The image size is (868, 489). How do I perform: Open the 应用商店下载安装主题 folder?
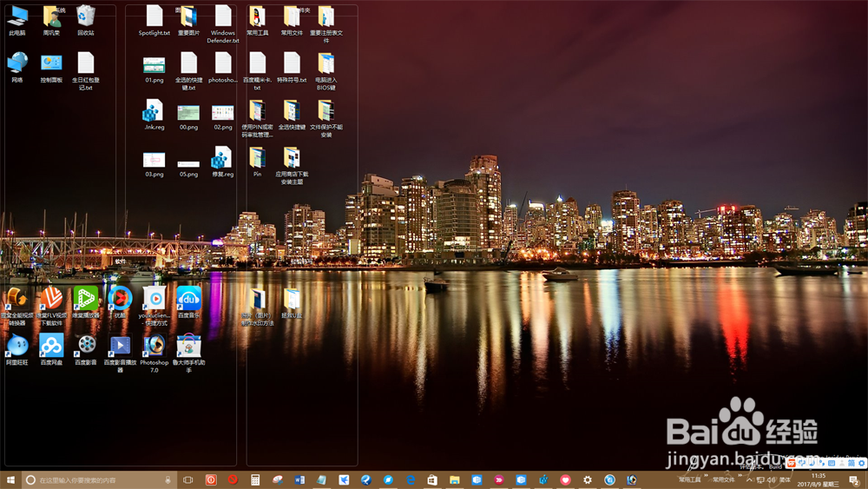click(292, 165)
